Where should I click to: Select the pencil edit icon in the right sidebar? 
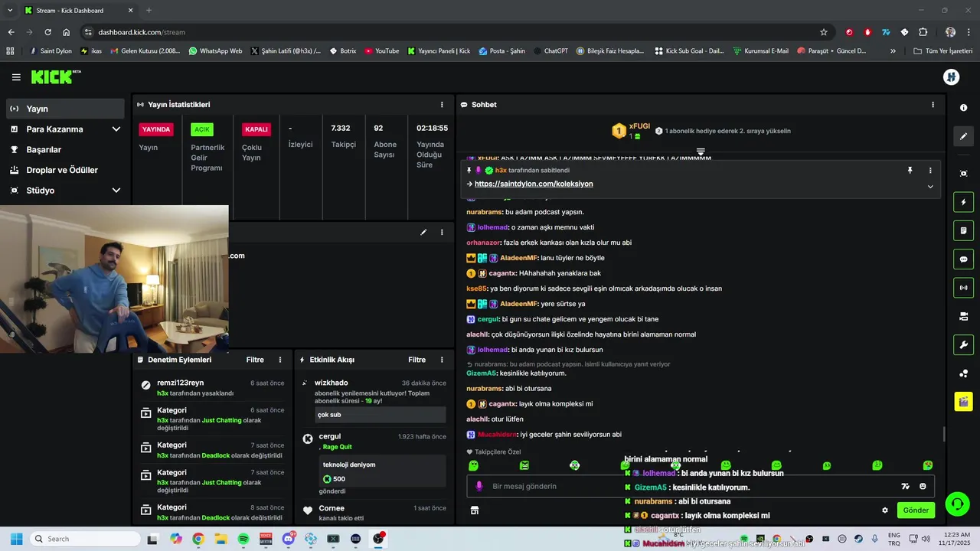(x=963, y=136)
